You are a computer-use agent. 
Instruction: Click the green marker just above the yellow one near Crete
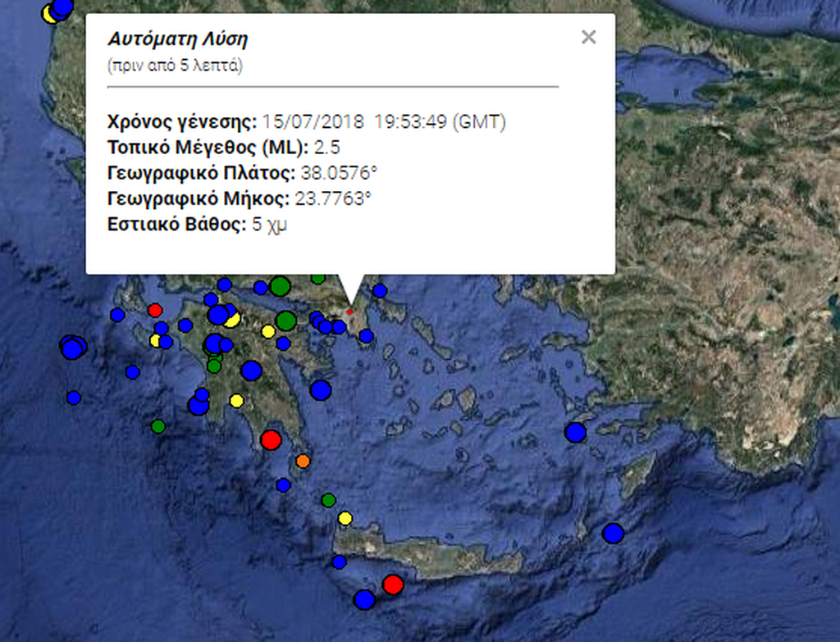click(x=329, y=499)
